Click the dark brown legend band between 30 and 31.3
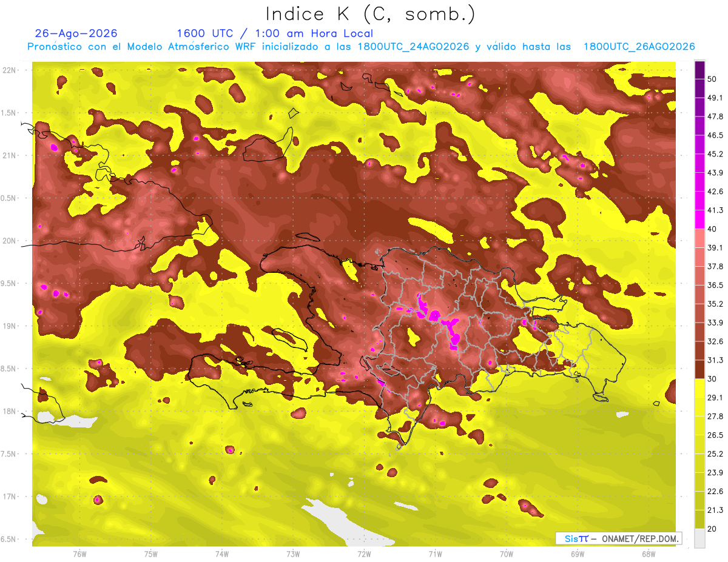 pos(699,369)
